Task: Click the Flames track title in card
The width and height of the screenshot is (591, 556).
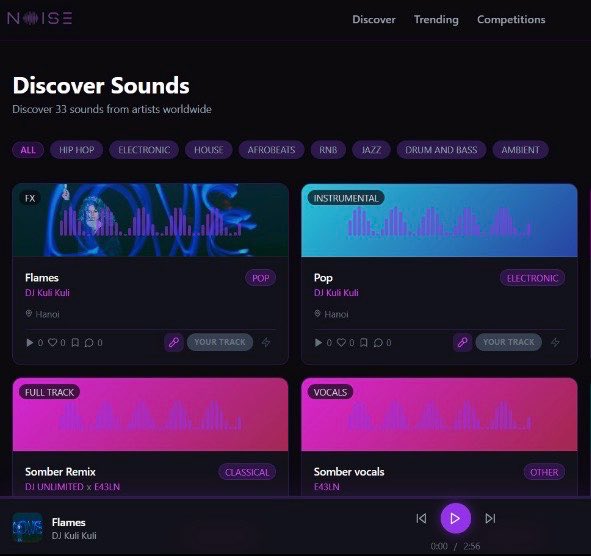Action: click(x=42, y=278)
